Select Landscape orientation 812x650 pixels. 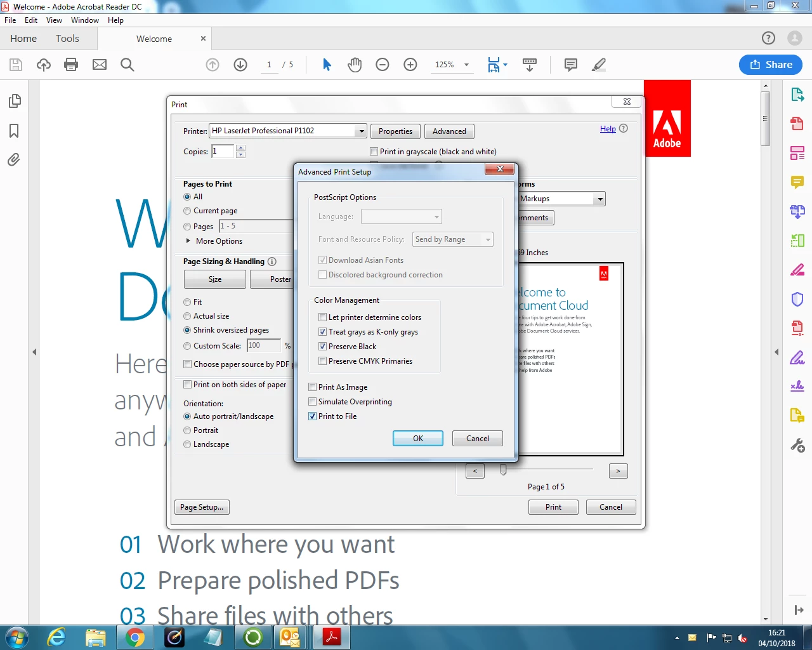(x=187, y=444)
